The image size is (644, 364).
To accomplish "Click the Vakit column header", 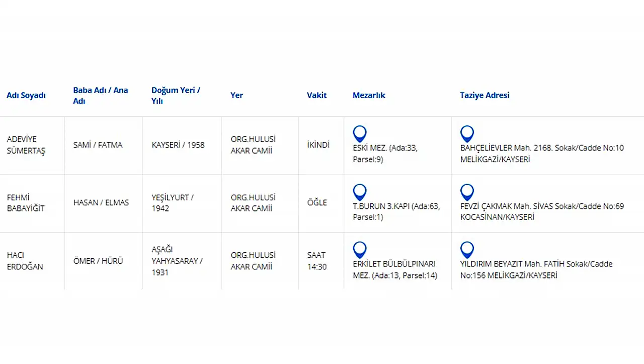I will click(x=316, y=95).
